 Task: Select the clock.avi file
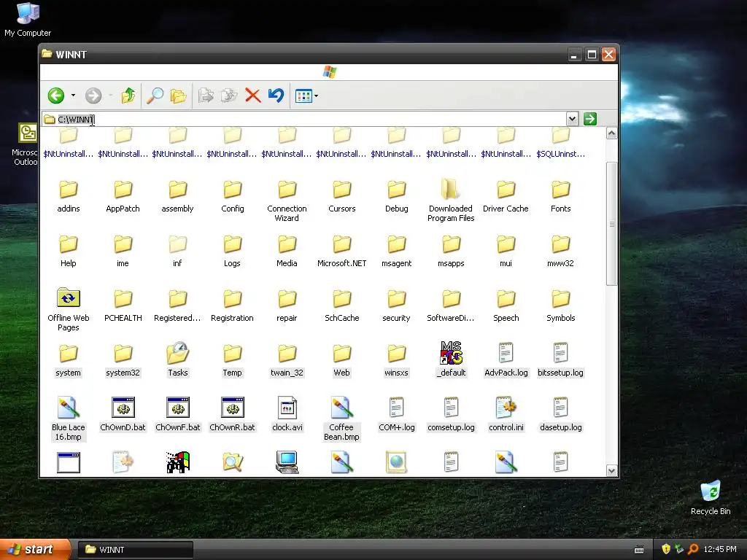(x=287, y=414)
